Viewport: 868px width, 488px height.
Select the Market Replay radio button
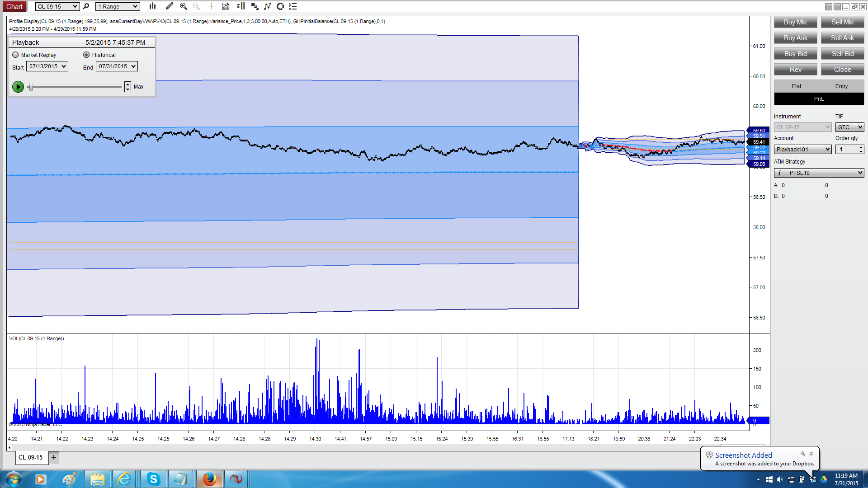[16, 55]
